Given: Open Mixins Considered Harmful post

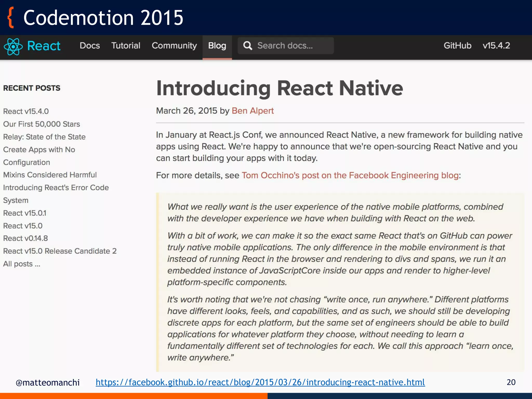Looking at the screenshot, I should tap(50, 175).
